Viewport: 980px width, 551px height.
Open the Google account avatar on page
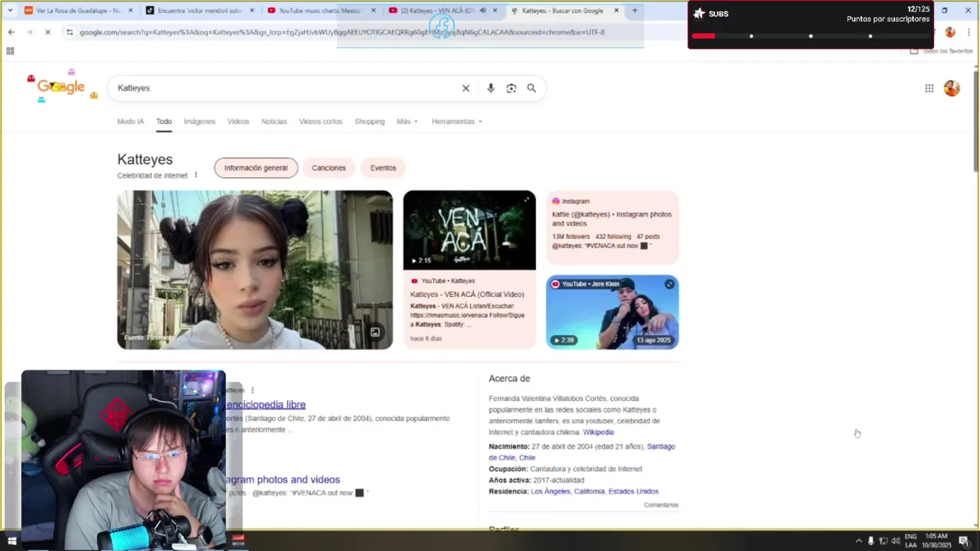[952, 88]
